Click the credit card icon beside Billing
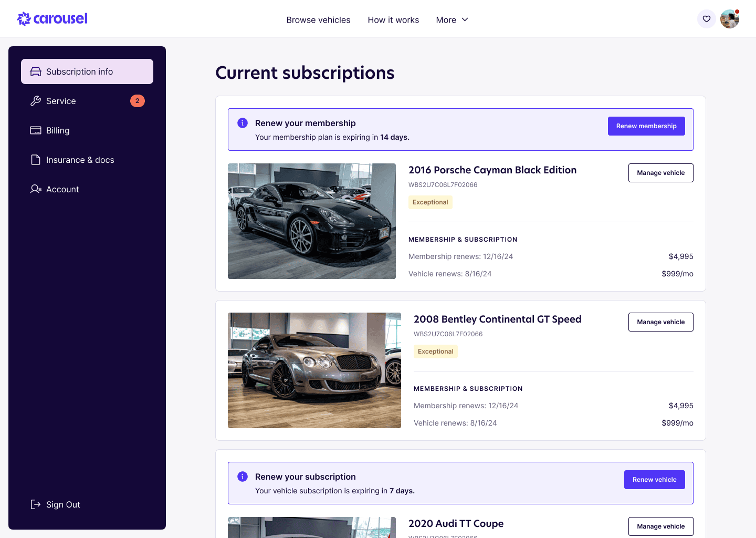The width and height of the screenshot is (756, 538). coord(36,130)
